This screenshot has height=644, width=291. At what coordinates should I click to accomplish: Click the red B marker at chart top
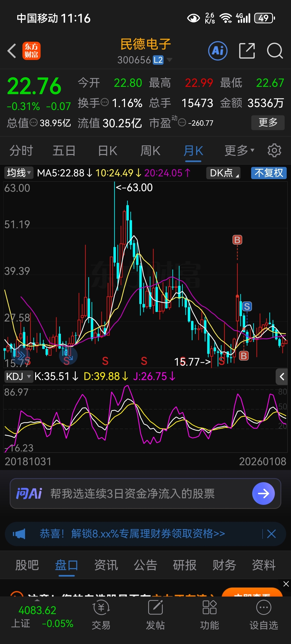click(x=237, y=240)
